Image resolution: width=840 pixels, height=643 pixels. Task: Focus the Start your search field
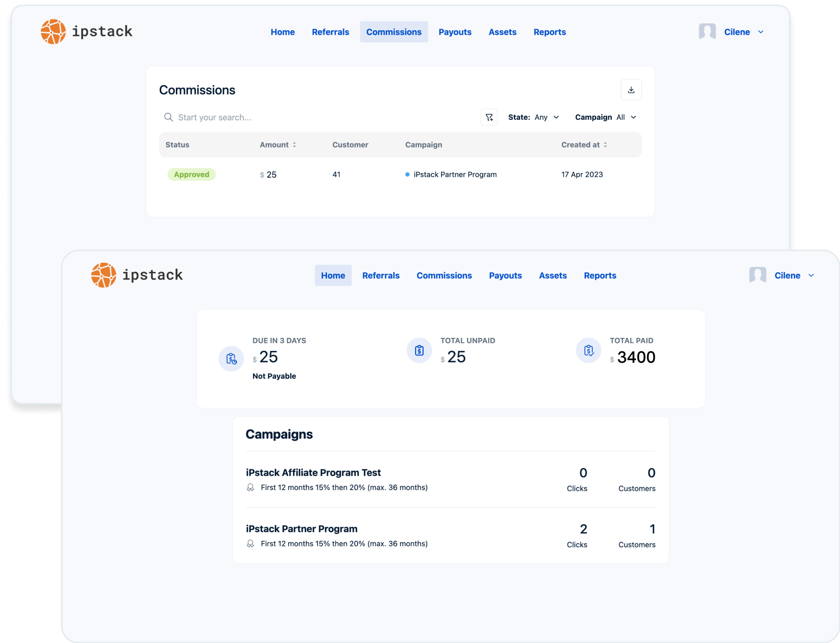tap(317, 117)
